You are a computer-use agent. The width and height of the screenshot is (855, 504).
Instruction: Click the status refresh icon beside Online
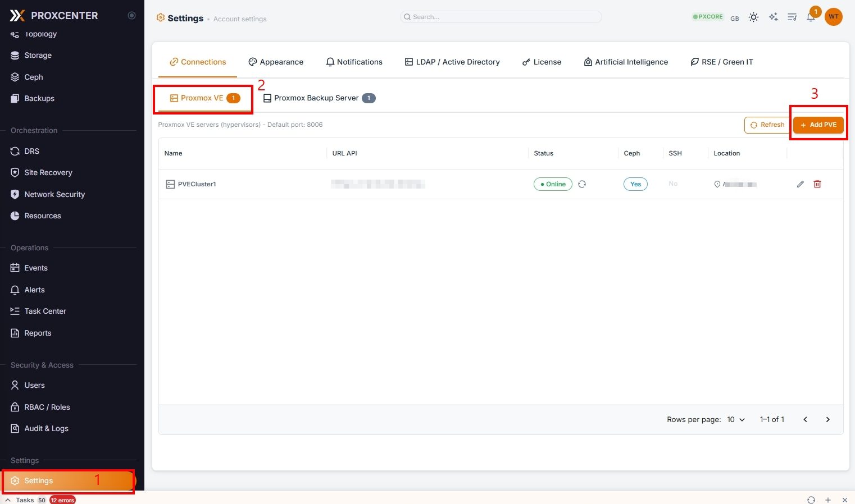582,184
